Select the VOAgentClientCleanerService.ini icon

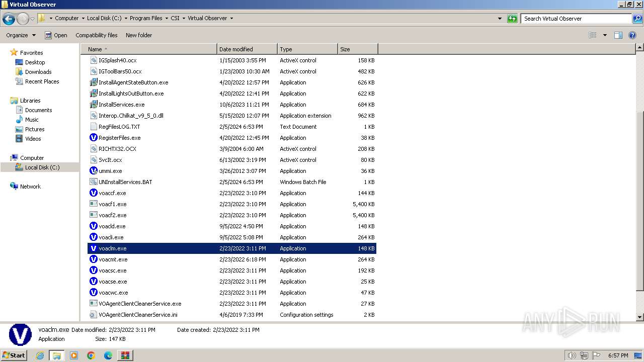coord(93,315)
